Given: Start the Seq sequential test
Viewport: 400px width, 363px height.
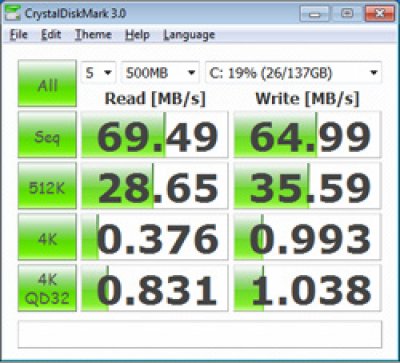Looking at the screenshot, I should 47,135.
